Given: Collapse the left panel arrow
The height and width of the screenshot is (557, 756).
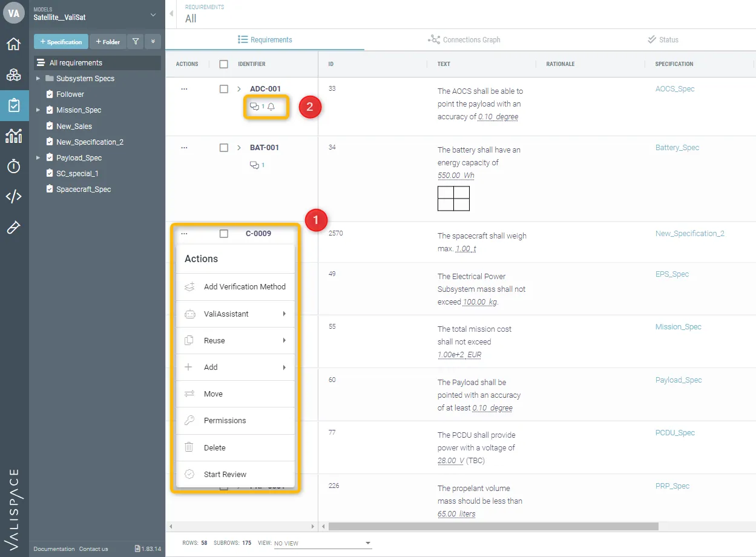Looking at the screenshot, I should (171, 13).
